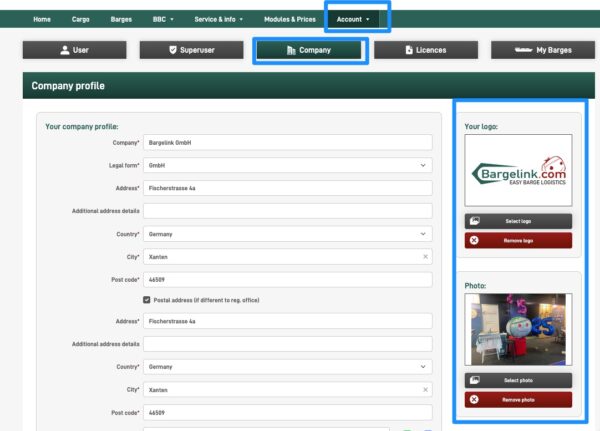Click the shield icon on Superuser tab

click(173, 50)
